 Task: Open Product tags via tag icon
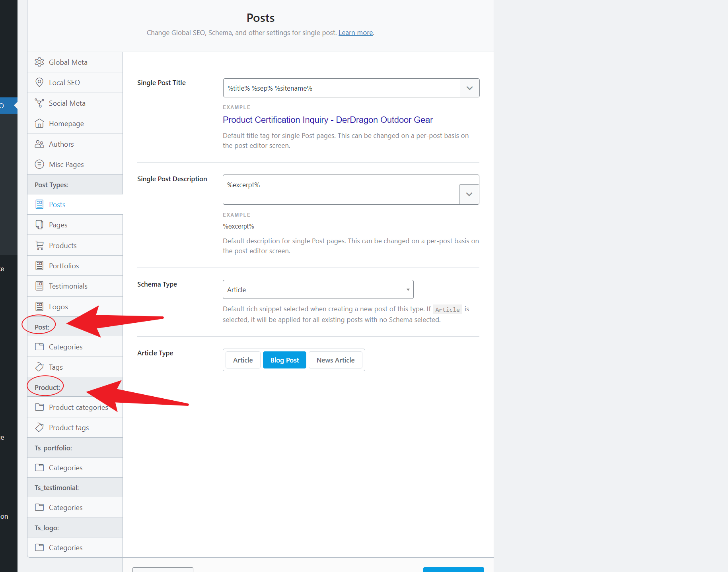pyautogui.click(x=39, y=427)
